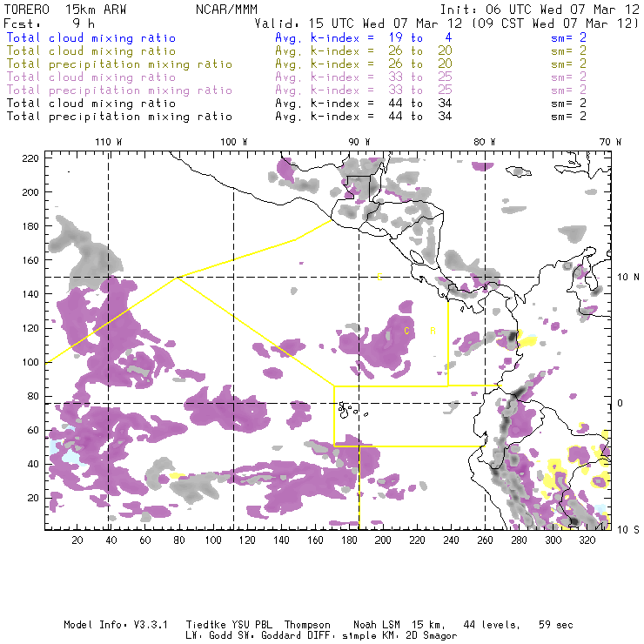Click the olive "Total precipitation mixing ratio" legend line

pyautogui.click(x=119, y=64)
